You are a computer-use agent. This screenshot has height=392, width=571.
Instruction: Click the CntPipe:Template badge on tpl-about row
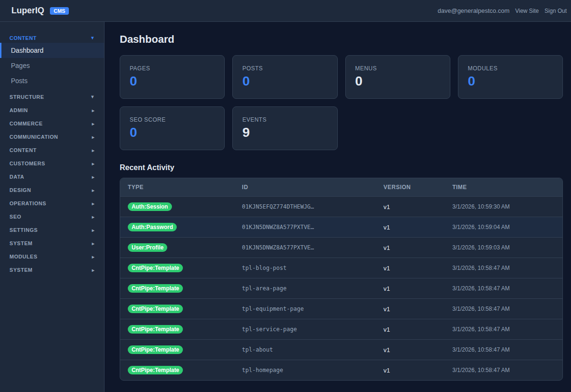coord(155,349)
